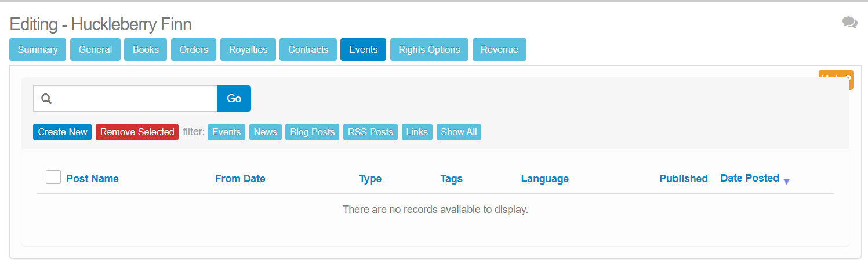Sort by Date Posted column header
This screenshot has height=260, width=868.
750,178
